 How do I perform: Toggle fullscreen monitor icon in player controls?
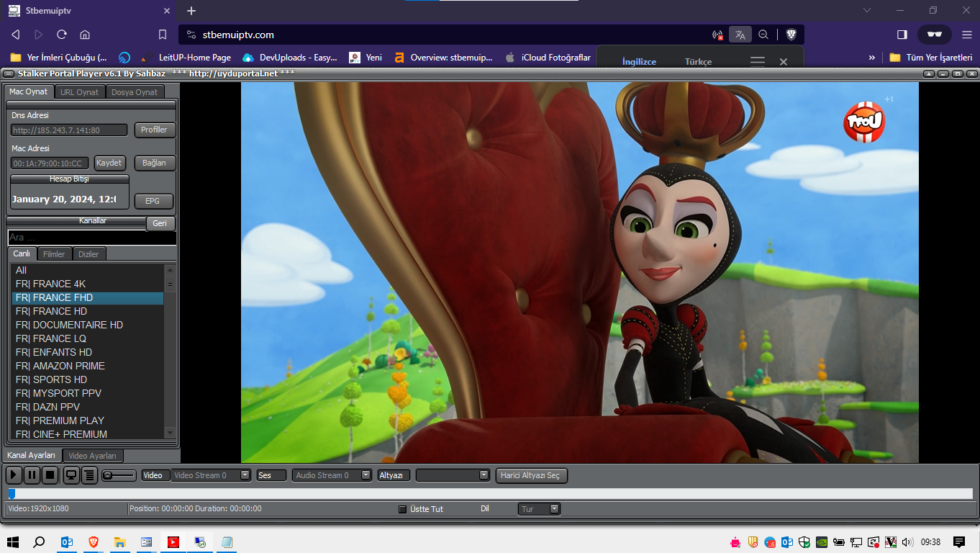pyautogui.click(x=71, y=475)
